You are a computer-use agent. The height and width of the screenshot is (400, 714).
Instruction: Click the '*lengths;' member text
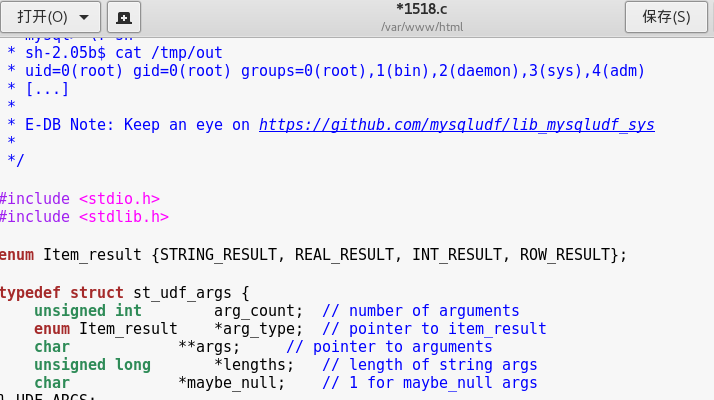[x=254, y=365]
